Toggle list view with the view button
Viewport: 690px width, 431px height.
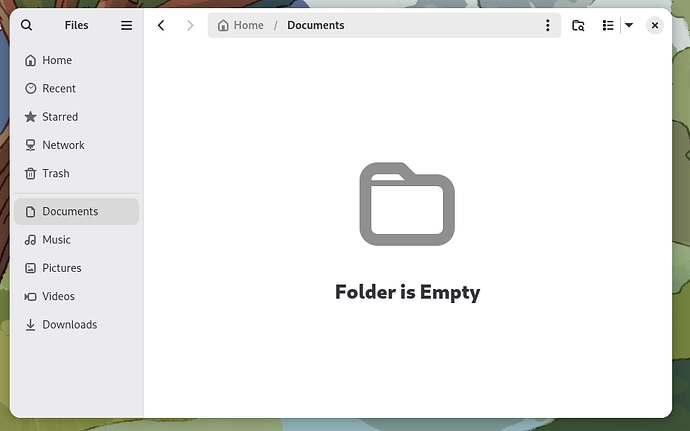[x=608, y=25]
